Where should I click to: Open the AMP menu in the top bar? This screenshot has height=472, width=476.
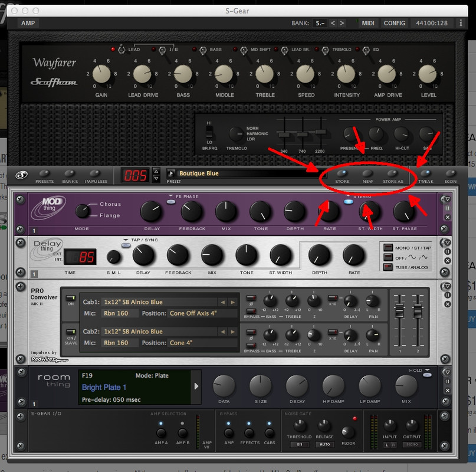point(28,23)
